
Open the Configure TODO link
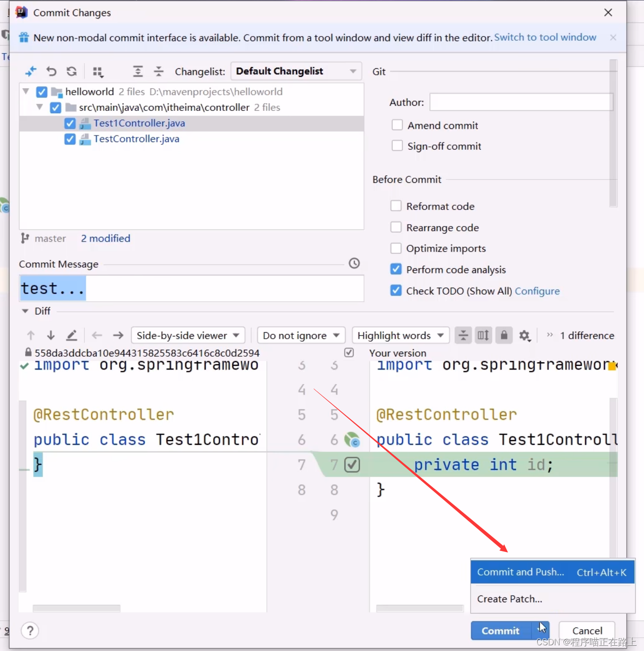coord(537,291)
